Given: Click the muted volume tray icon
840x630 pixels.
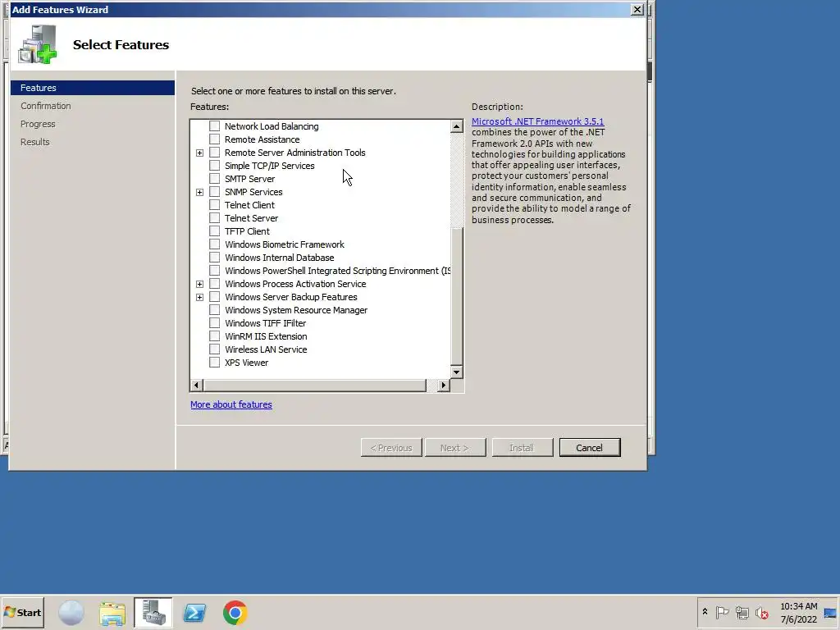Looking at the screenshot, I should coord(761,612).
